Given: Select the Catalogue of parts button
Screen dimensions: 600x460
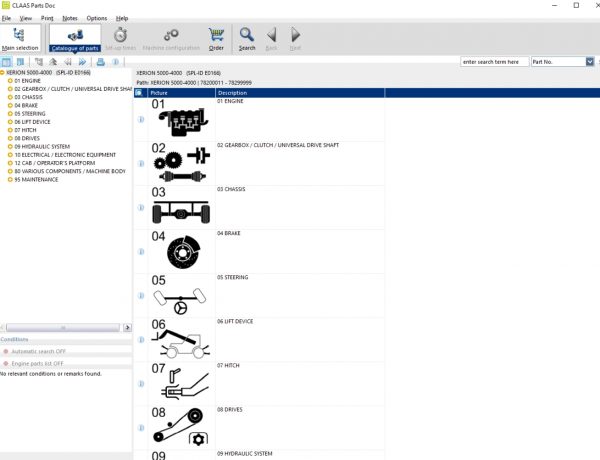Looking at the screenshot, I should 75,39.
